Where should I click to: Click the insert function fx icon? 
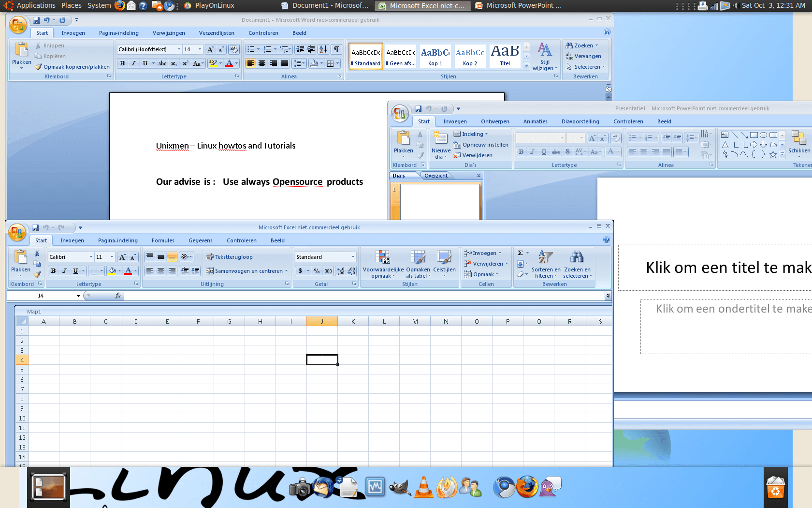point(118,296)
